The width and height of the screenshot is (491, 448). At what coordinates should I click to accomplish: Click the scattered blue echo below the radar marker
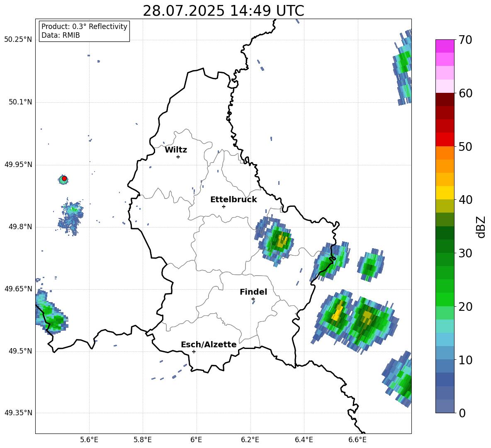(x=71, y=216)
